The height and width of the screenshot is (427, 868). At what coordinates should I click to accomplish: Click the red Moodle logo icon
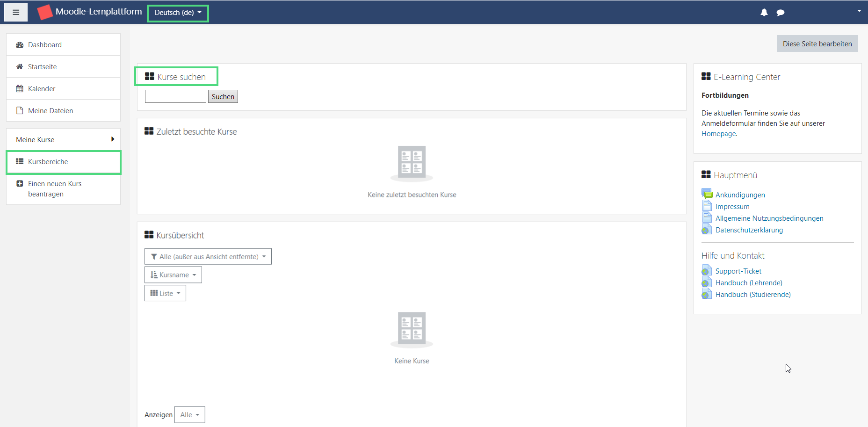(x=44, y=12)
